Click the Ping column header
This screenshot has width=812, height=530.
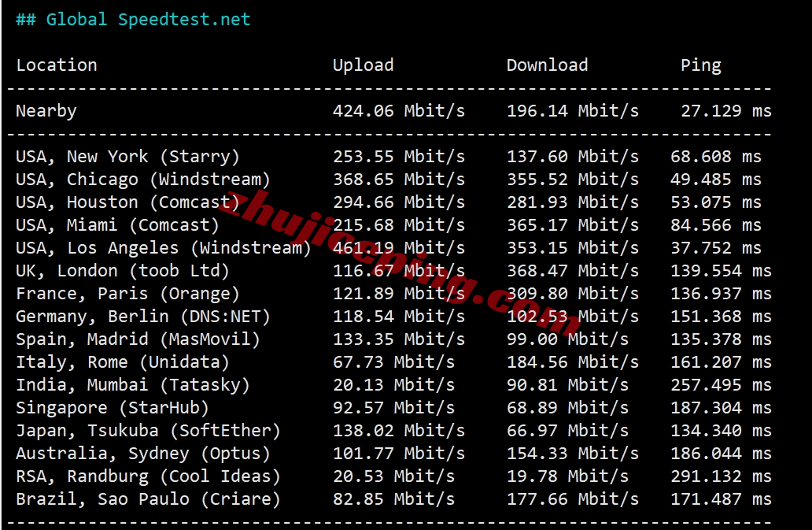coord(700,65)
